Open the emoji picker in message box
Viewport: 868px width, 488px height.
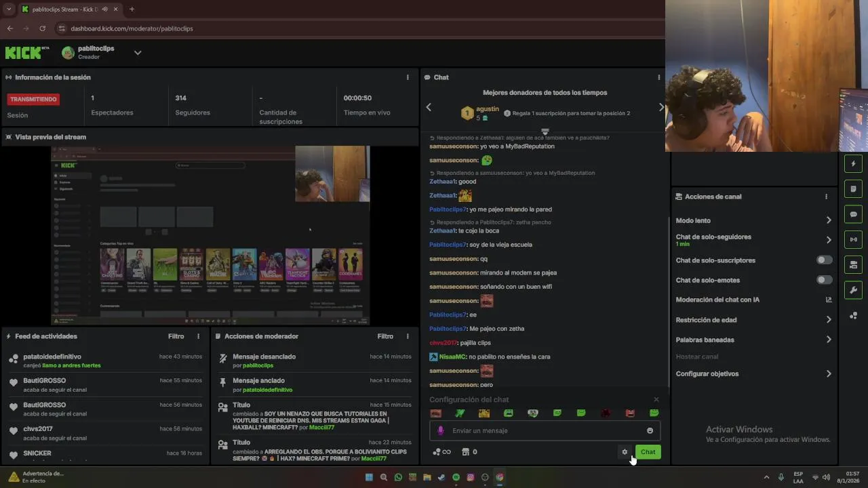tap(650, 430)
